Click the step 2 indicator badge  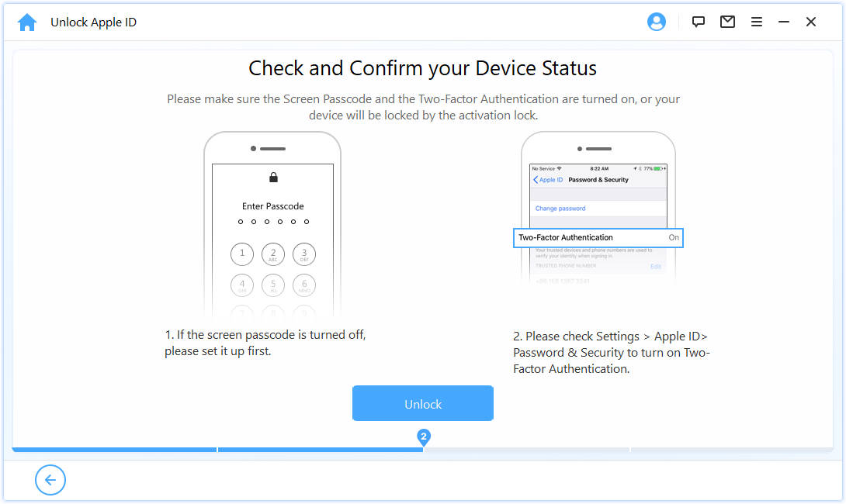pyautogui.click(x=423, y=437)
